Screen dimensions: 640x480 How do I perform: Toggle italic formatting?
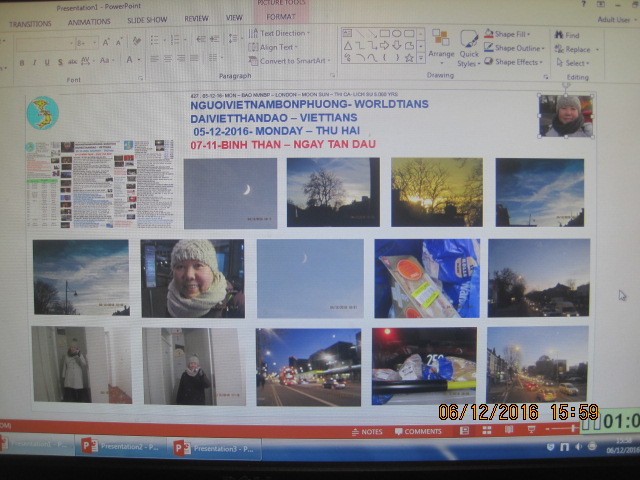pyautogui.click(x=34, y=62)
